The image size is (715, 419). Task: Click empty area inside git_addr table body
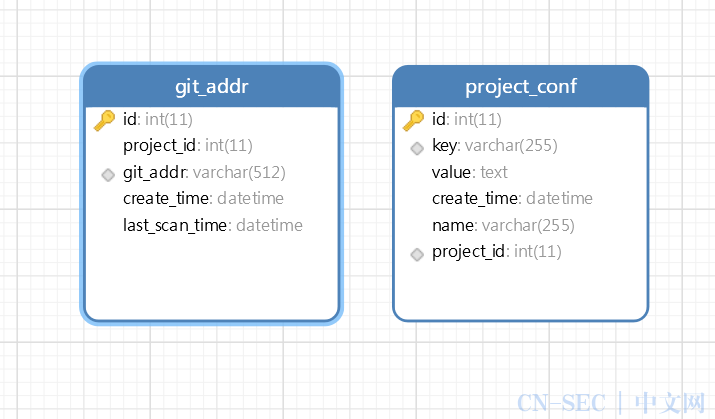click(x=212, y=278)
